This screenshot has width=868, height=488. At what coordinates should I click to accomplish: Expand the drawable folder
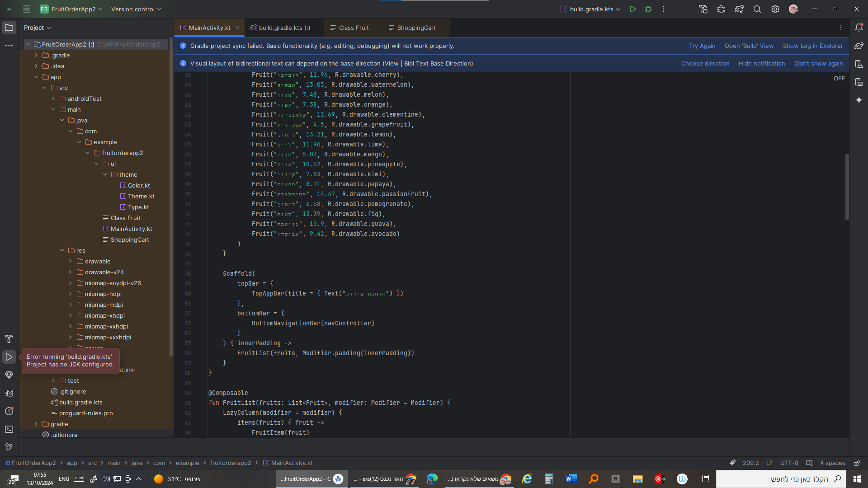click(71, 261)
